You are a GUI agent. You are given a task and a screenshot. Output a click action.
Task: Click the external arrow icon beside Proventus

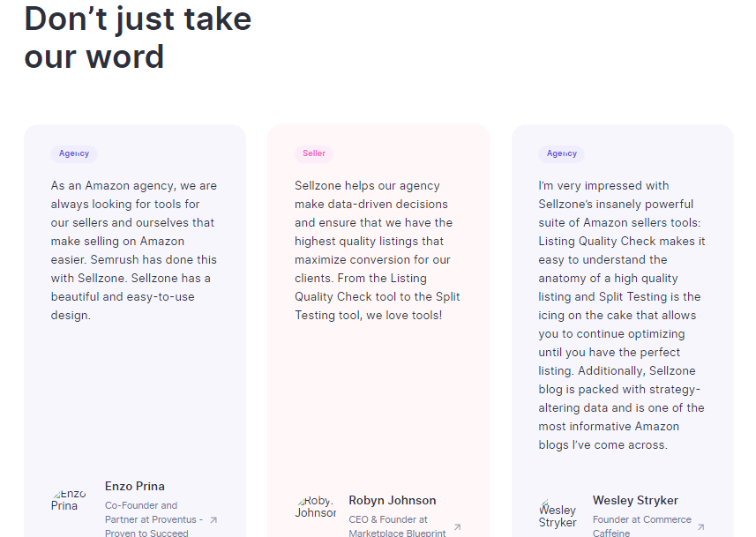pyautogui.click(x=213, y=520)
